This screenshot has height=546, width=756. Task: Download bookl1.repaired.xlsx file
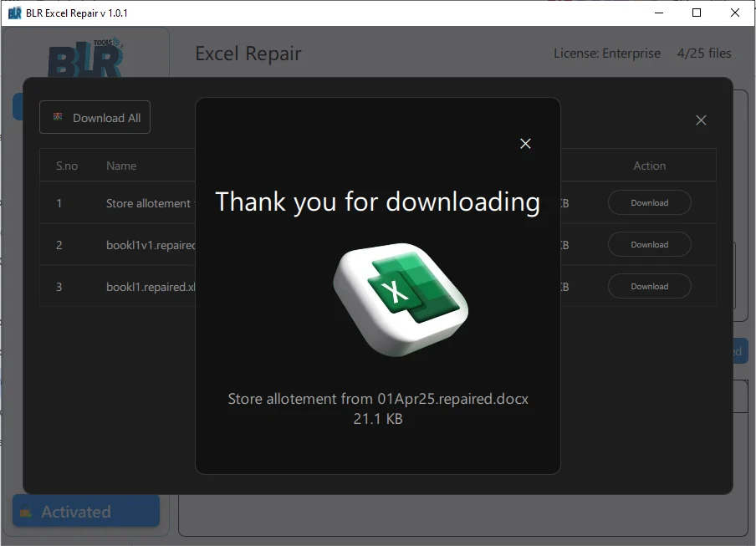click(650, 286)
